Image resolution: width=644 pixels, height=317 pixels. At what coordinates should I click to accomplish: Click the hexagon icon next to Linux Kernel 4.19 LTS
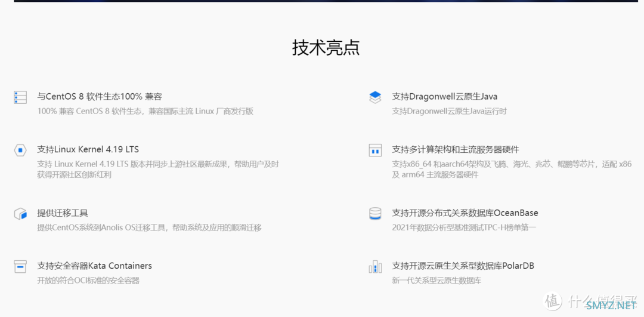tap(20, 150)
